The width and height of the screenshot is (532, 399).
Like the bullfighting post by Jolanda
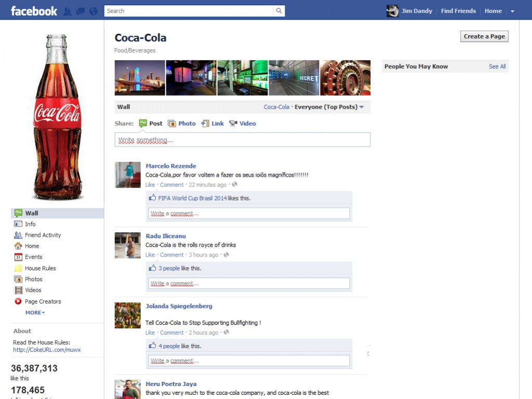(x=150, y=332)
